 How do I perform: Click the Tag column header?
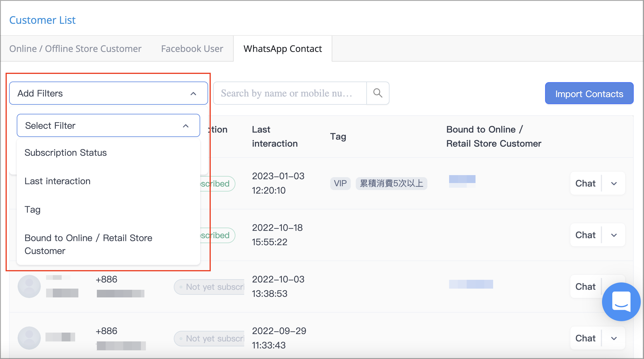[x=338, y=137]
